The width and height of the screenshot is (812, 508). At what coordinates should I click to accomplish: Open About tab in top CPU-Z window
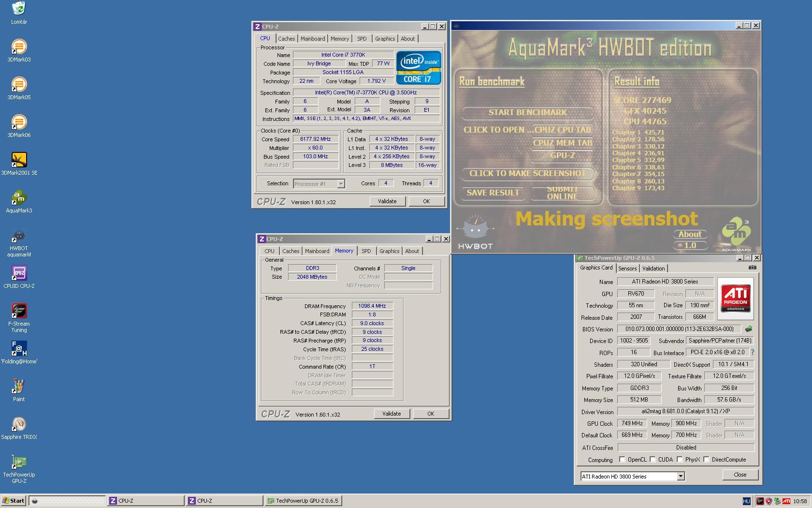coord(408,39)
